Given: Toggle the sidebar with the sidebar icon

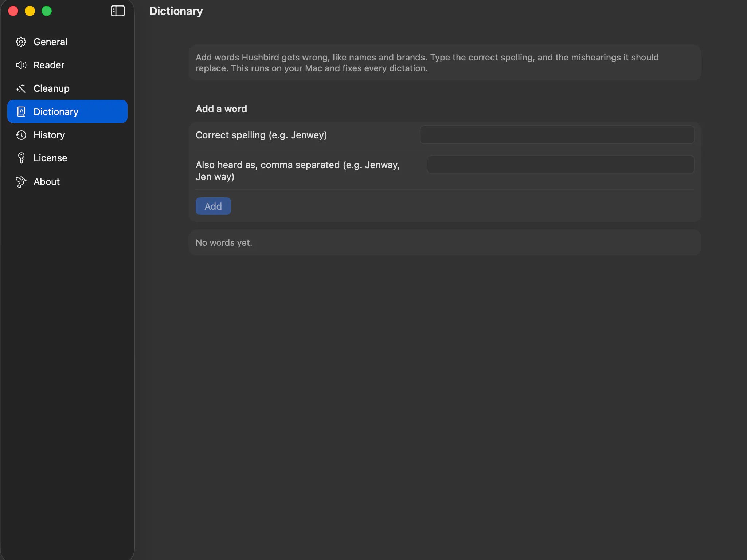Looking at the screenshot, I should (118, 11).
